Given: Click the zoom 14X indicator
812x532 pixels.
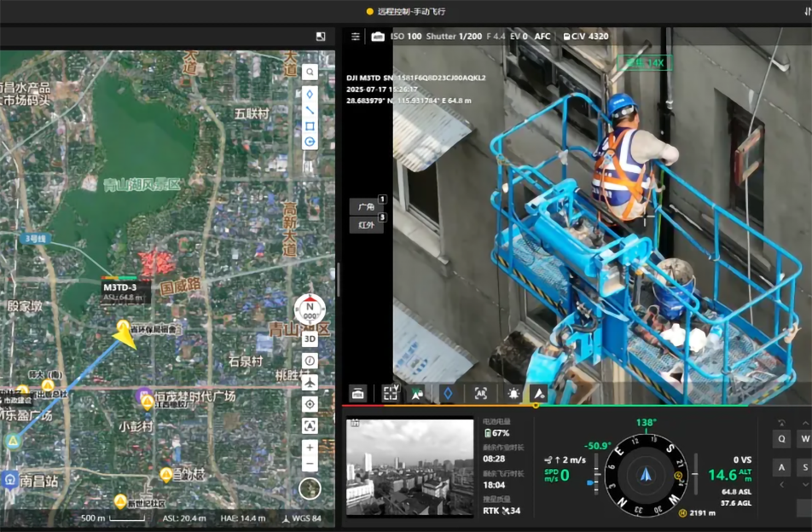Looking at the screenshot, I should (646, 62).
